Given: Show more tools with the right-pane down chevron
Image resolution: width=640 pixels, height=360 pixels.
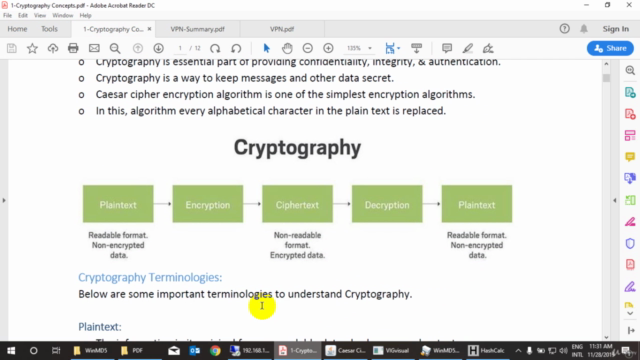Looking at the screenshot, I should [x=630, y=313].
